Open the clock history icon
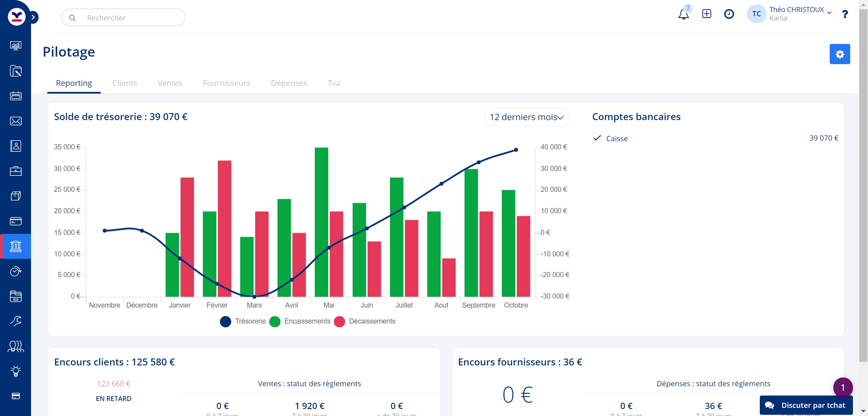Screen dimensions: 868x416 point(729,14)
